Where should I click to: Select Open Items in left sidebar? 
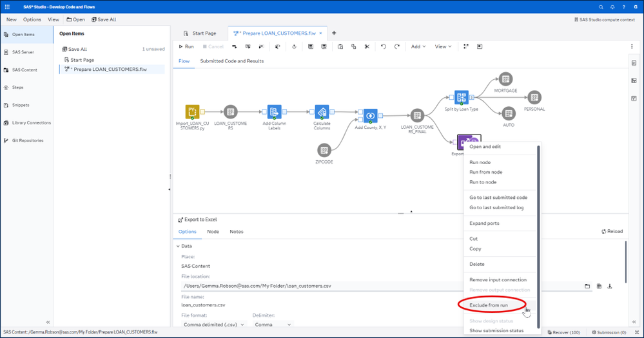pyautogui.click(x=26, y=35)
